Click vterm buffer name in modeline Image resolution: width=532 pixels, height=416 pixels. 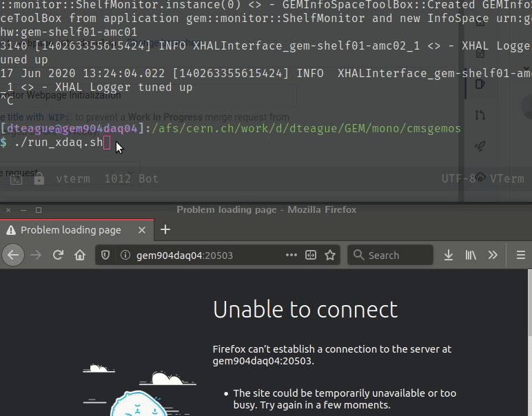[x=73, y=178]
